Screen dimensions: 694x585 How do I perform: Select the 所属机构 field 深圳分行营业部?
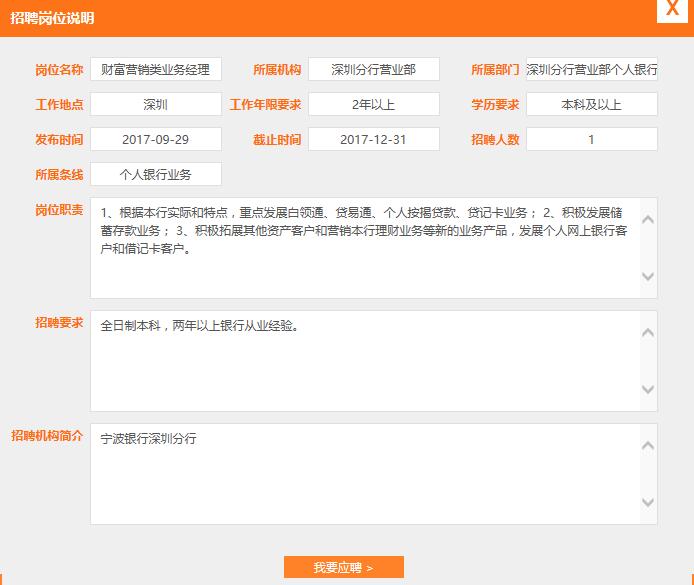click(x=373, y=70)
